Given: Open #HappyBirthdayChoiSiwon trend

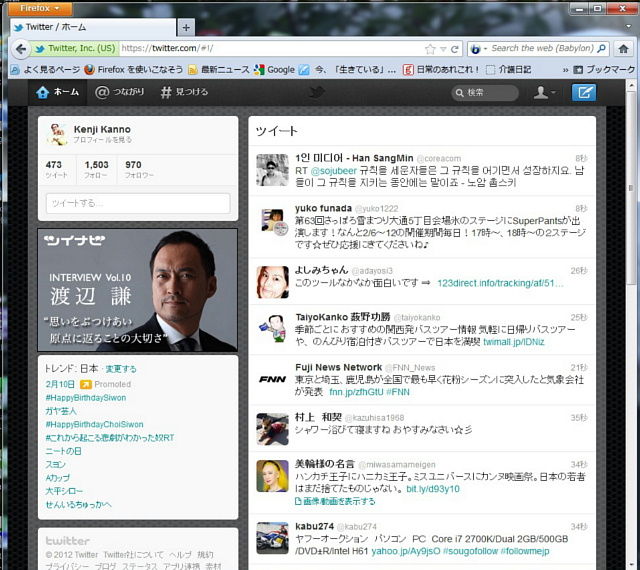Looking at the screenshot, I should [x=94, y=424].
